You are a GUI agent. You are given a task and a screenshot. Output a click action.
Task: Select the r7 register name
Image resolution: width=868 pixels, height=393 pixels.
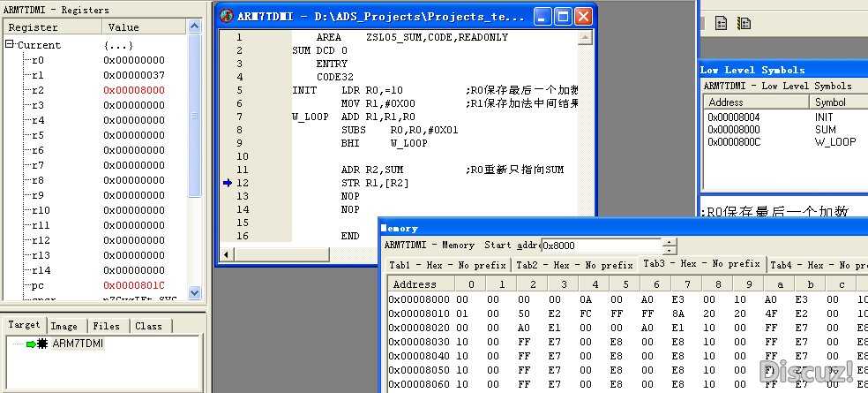(38, 165)
